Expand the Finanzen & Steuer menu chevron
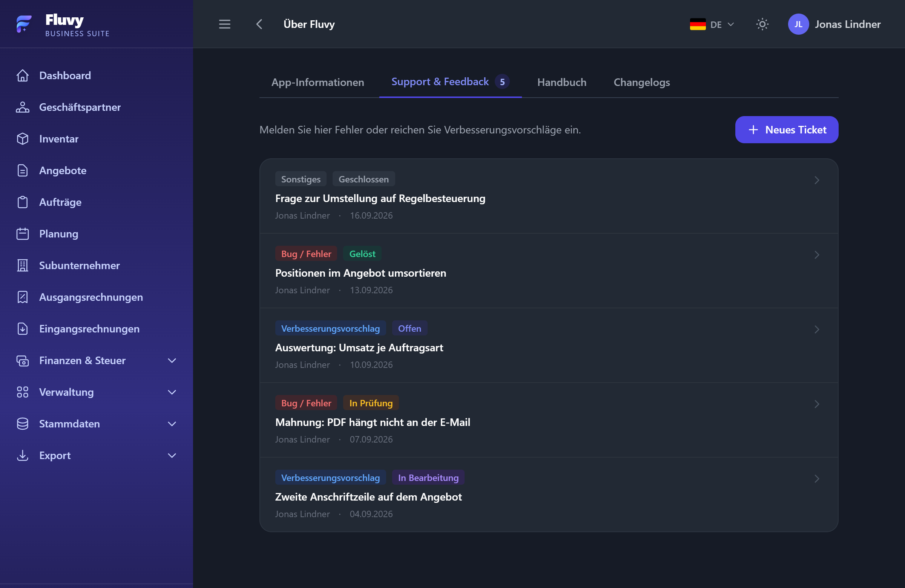Image resolution: width=905 pixels, height=588 pixels. pyautogui.click(x=172, y=360)
